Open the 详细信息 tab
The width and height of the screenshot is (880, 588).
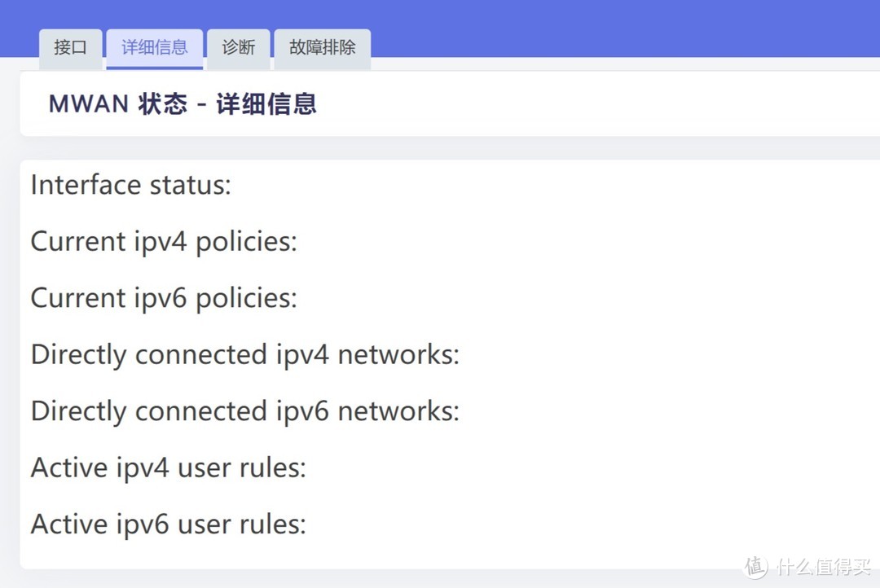155,47
